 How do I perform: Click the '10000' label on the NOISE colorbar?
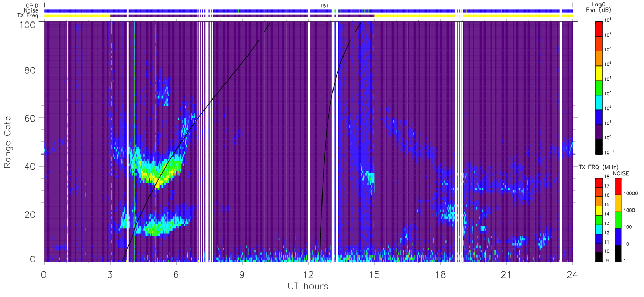pos(631,194)
